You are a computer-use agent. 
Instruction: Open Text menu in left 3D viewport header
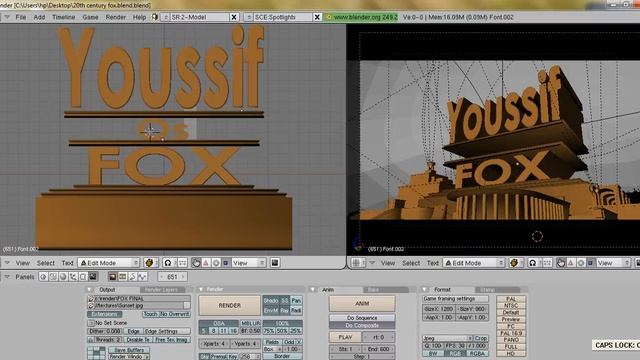(67, 263)
